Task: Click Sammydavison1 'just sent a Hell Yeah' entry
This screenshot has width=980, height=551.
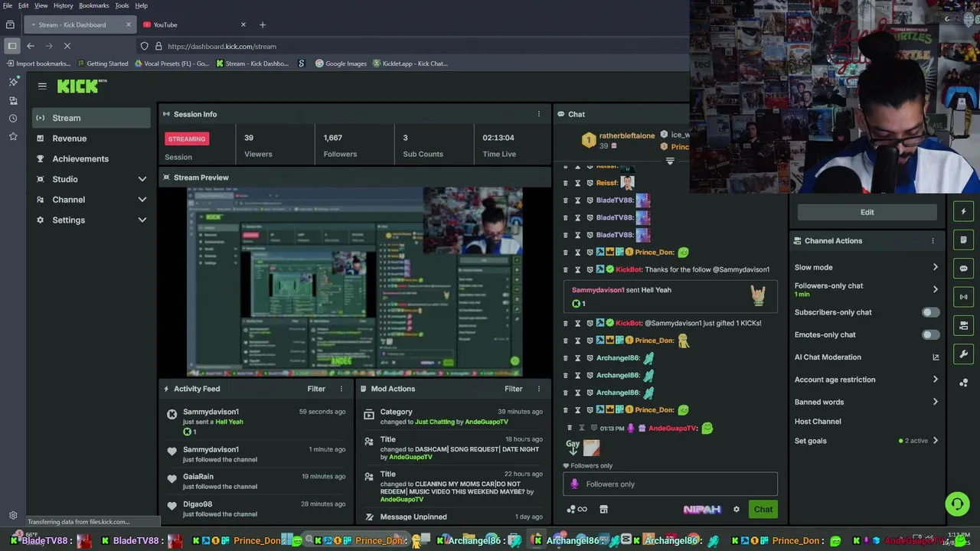Action: pos(256,422)
